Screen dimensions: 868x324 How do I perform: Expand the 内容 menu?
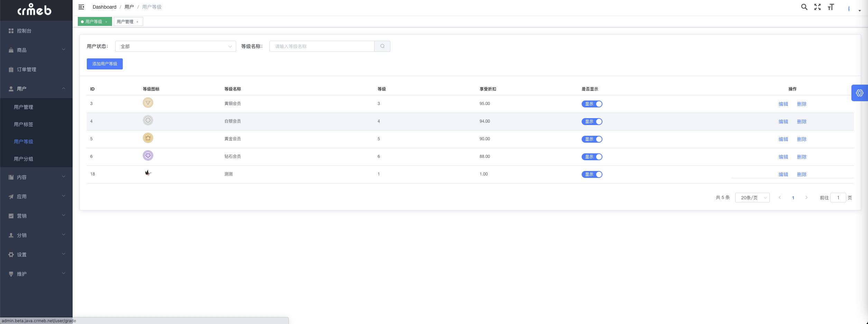(64, 177)
